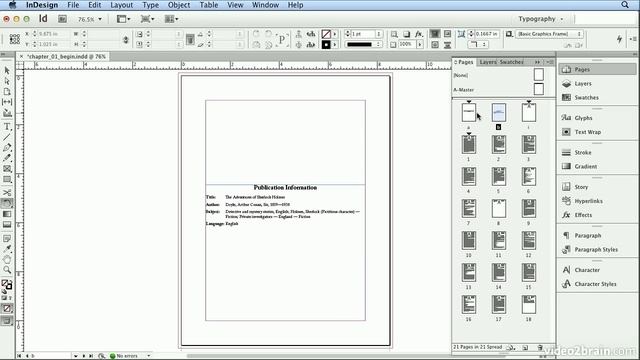Image resolution: width=640 pixels, height=360 pixels.
Task: Select the Direct Selection tool
Action: (x=7, y=81)
